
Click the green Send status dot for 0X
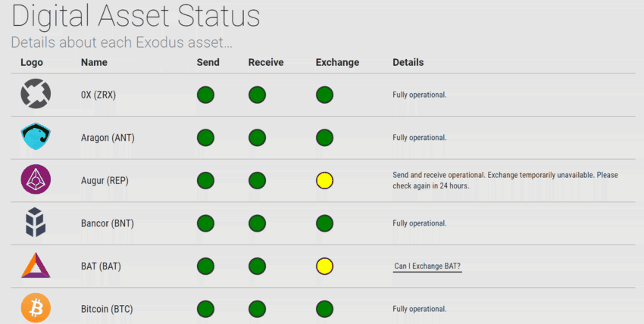pyautogui.click(x=205, y=95)
